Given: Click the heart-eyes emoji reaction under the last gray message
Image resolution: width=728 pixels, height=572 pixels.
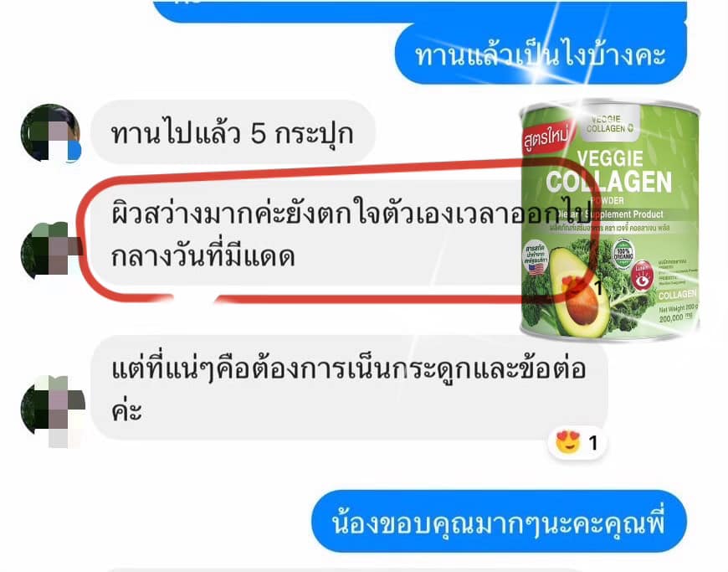Looking at the screenshot, I should click(x=568, y=442).
